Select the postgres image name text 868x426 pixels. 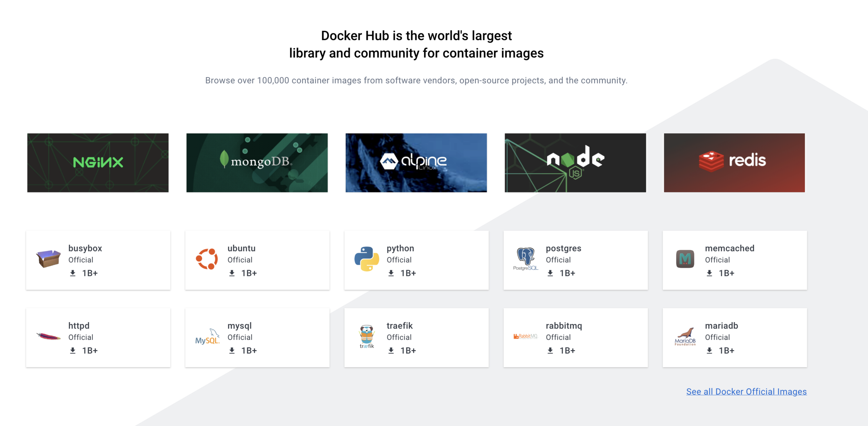tap(563, 248)
